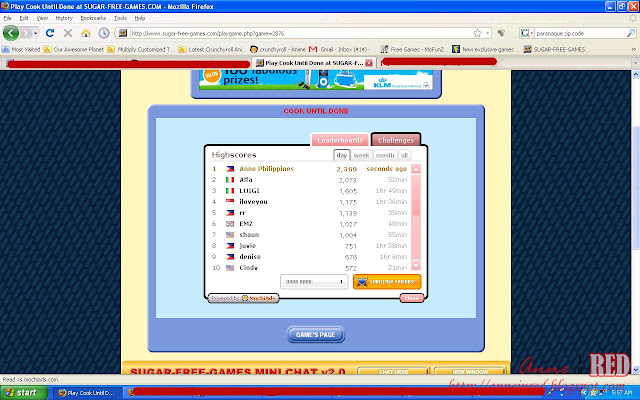This screenshot has width=640, height=400.
Task: Open the Powered by MochiAds link
Action: (x=243, y=298)
